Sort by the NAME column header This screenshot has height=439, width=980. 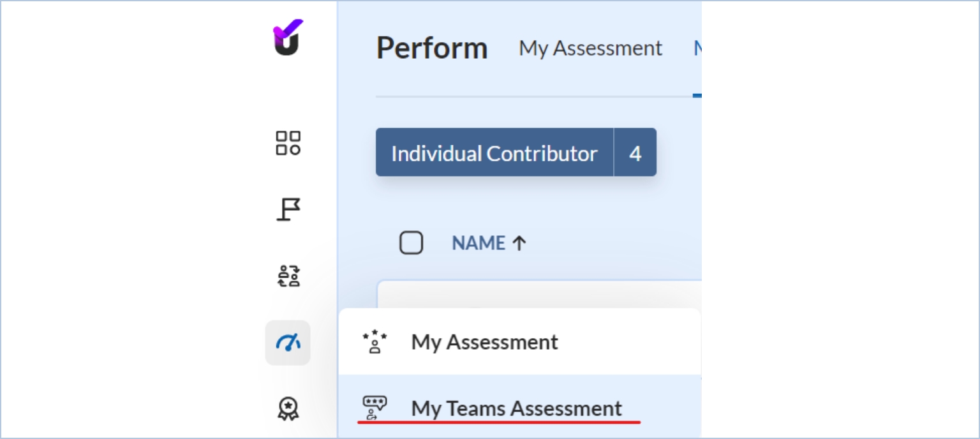pos(479,243)
